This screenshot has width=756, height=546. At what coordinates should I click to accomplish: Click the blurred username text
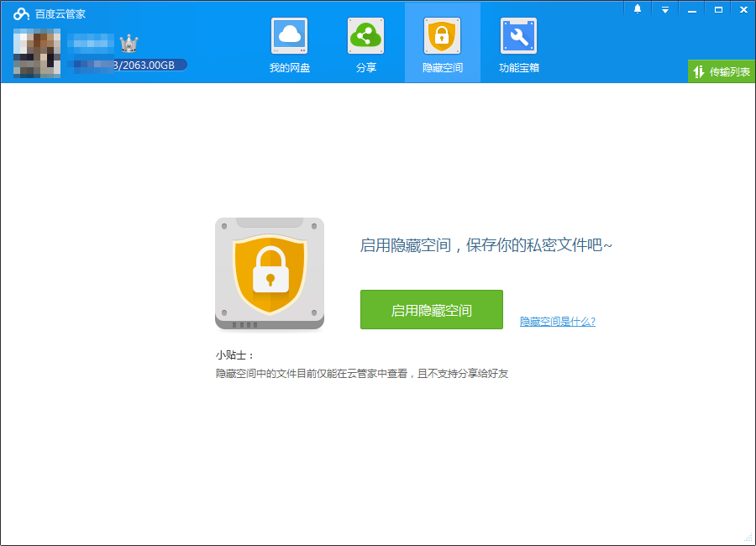[91, 42]
